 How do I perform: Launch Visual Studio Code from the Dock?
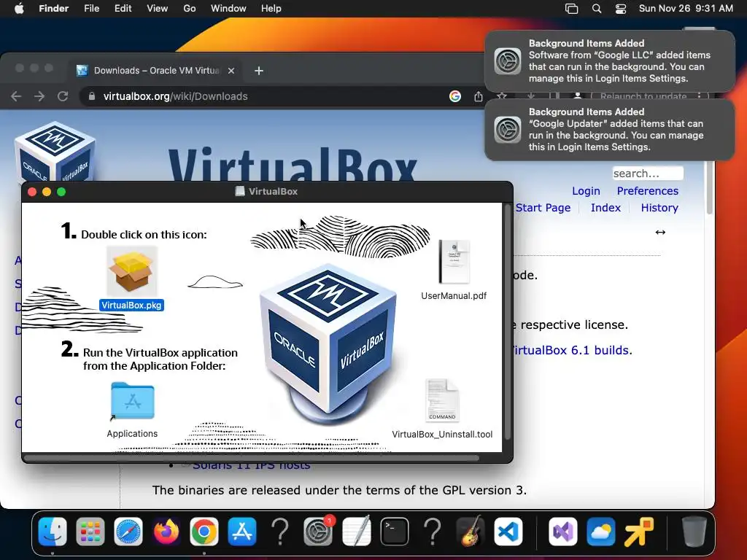click(508, 532)
